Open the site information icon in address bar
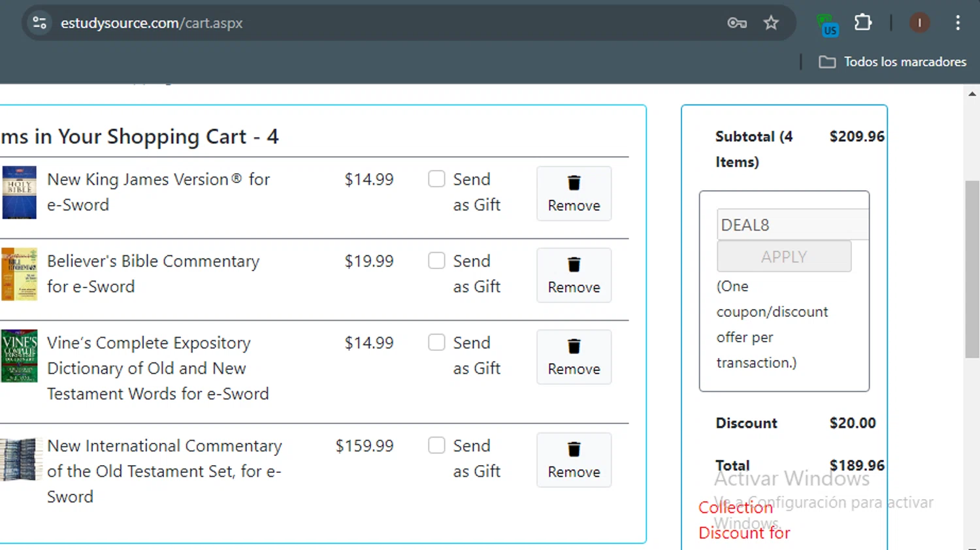This screenshot has height=550, width=980. [39, 23]
